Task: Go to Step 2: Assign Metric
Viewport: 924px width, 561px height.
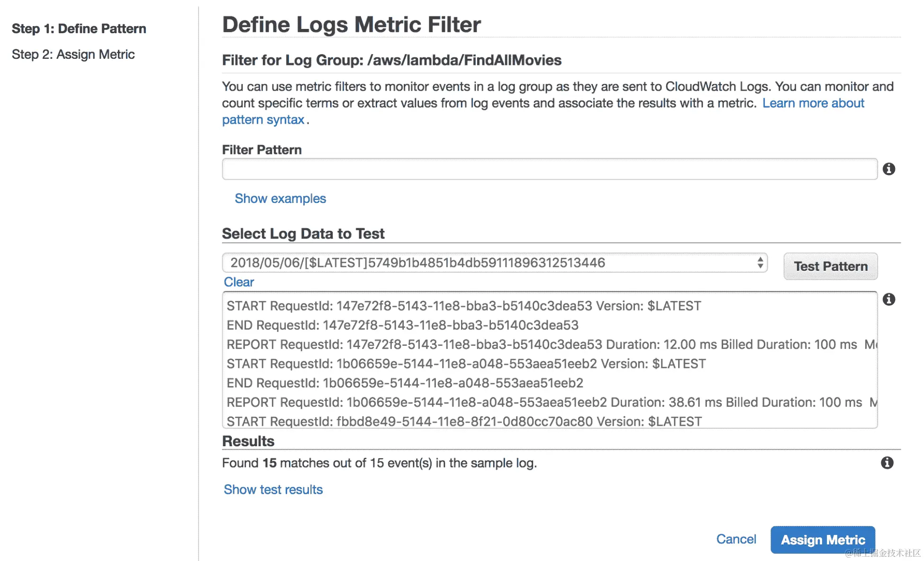Action: point(73,55)
